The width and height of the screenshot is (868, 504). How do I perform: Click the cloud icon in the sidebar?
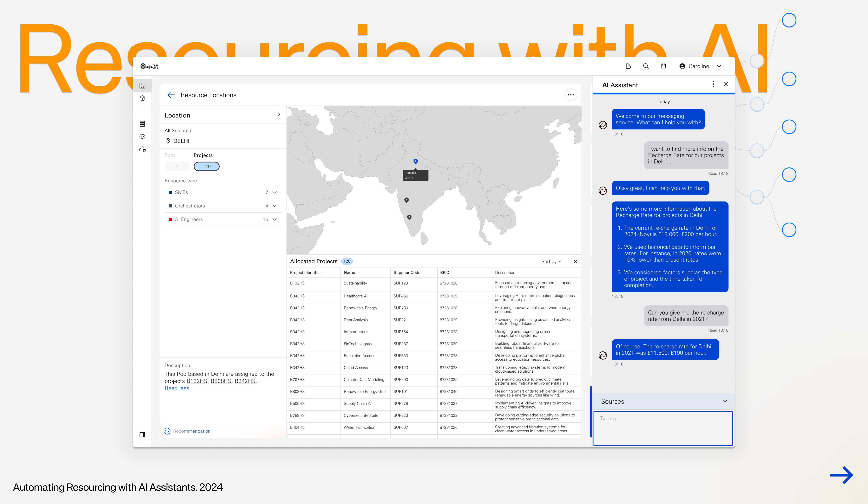tap(142, 149)
